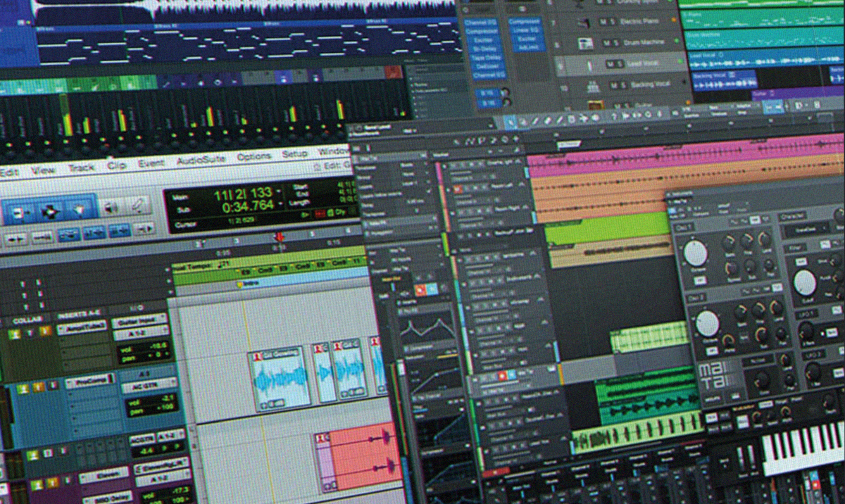This screenshot has height=504, width=845.
Task: Open the Clip menu in Pro Tools
Action: (x=116, y=166)
